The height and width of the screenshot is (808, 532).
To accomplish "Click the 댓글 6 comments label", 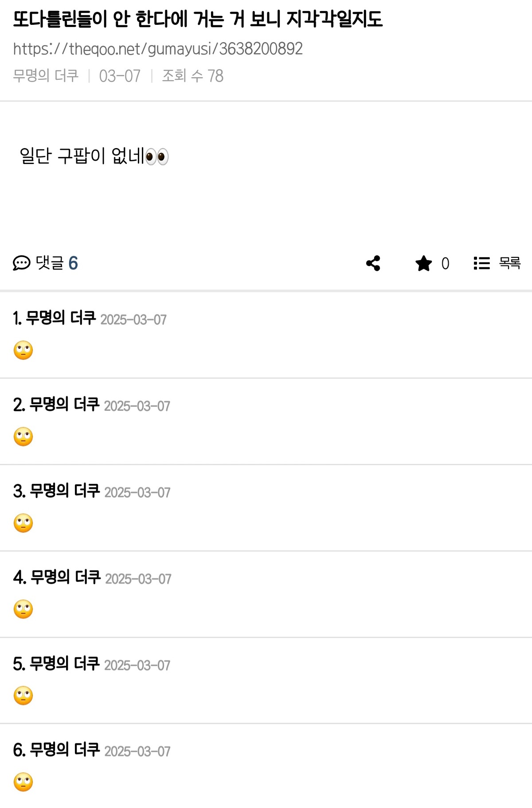I will pos(57,263).
